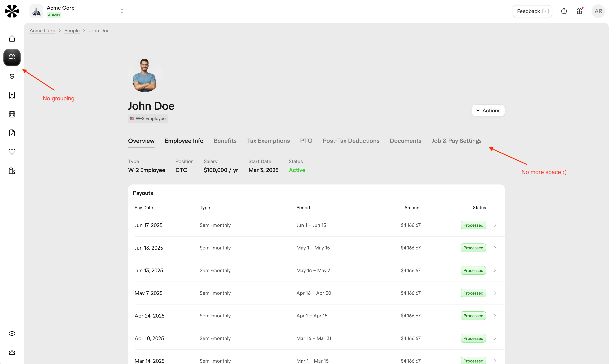Open the Home sidebar icon

pyautogui.click(x=12, y=39)
